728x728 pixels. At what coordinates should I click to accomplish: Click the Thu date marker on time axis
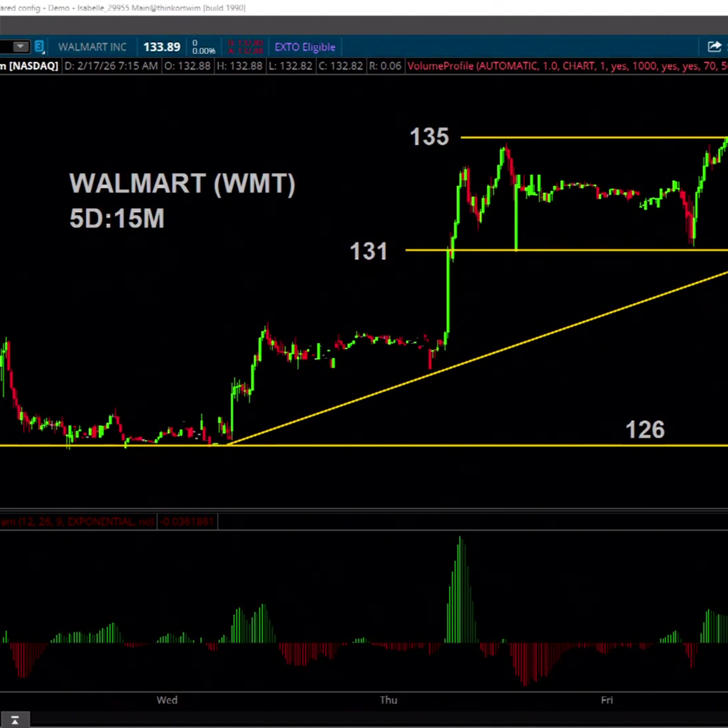coord(389,700)
